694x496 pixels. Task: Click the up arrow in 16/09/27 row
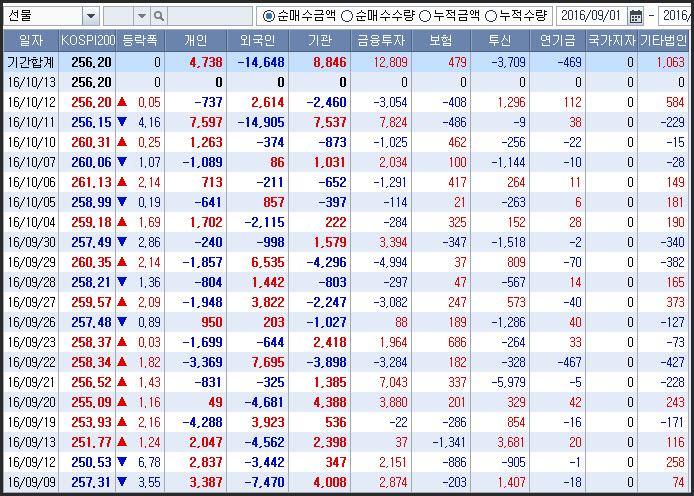122,302
